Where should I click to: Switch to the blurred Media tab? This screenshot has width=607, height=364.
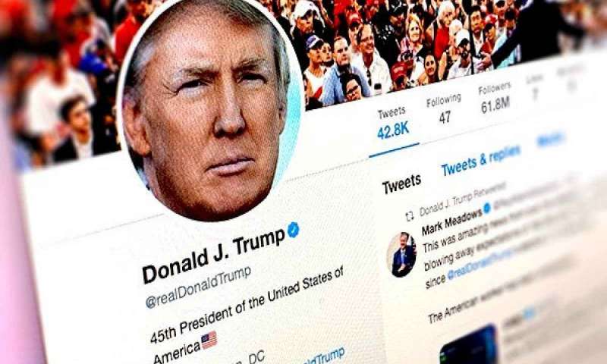(x=551, y=140)
